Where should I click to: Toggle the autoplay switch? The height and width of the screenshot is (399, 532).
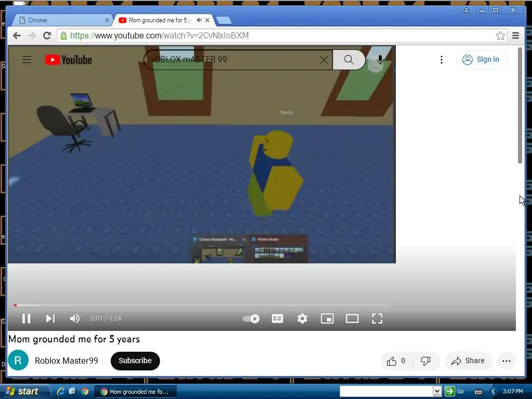(251, 318)
